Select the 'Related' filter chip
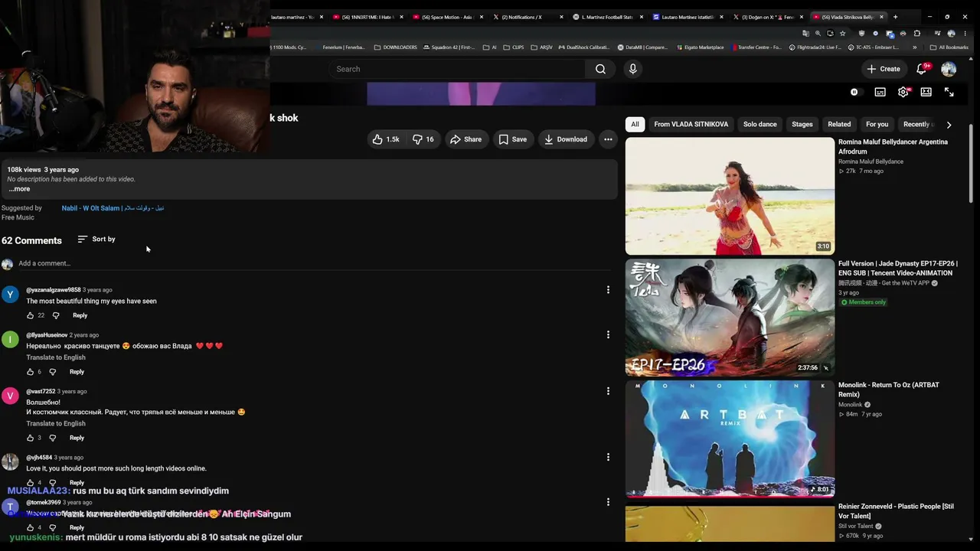The image size is (980, 551). 839,124
